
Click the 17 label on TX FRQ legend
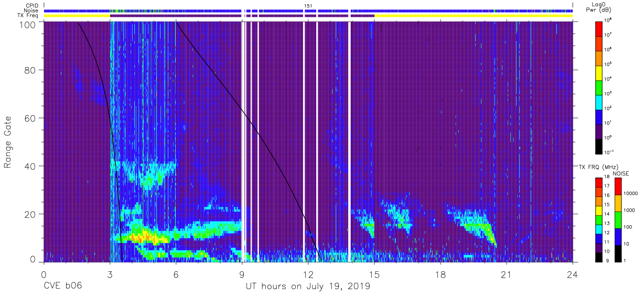coord(608,186)
